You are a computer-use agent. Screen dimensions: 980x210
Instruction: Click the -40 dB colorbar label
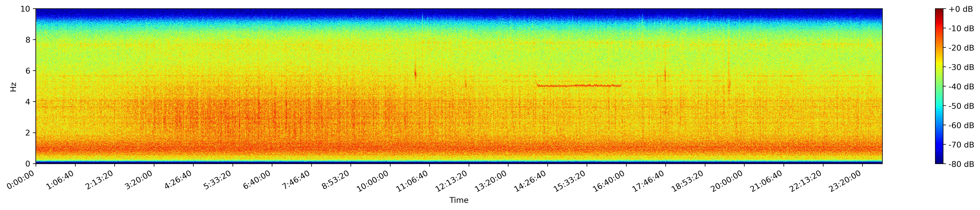961,87
